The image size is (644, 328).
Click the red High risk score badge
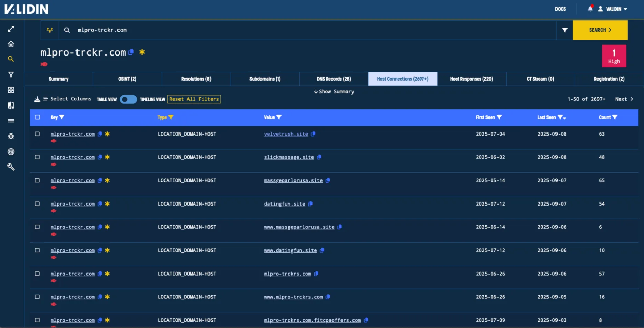(x=614, y=56)
